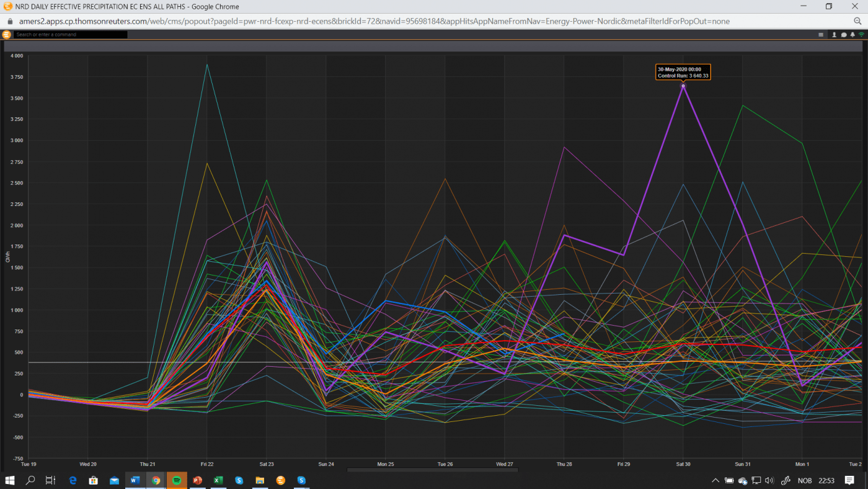Open Spotify from the taskbar
868x489 pixels.
pos(177,480)
